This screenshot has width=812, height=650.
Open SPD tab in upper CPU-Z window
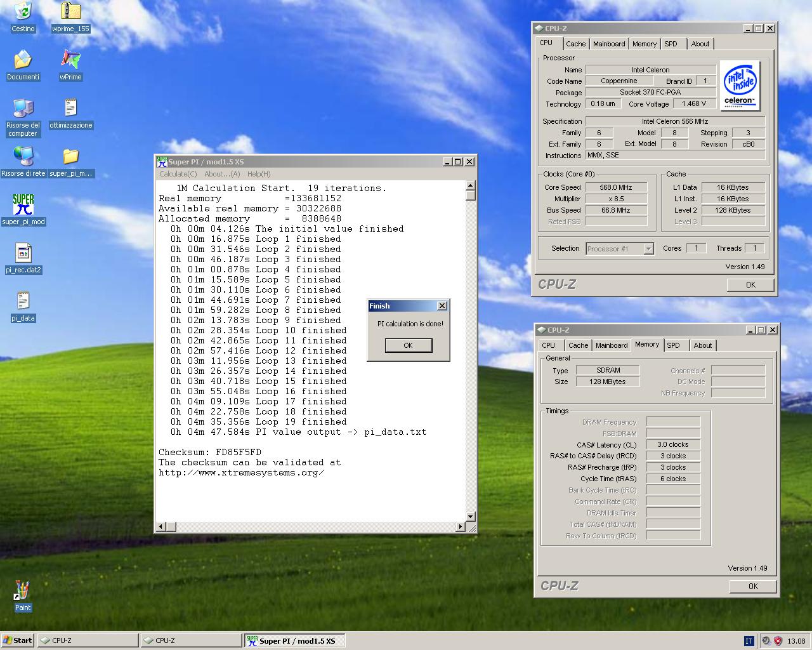[x=671, y=44]
